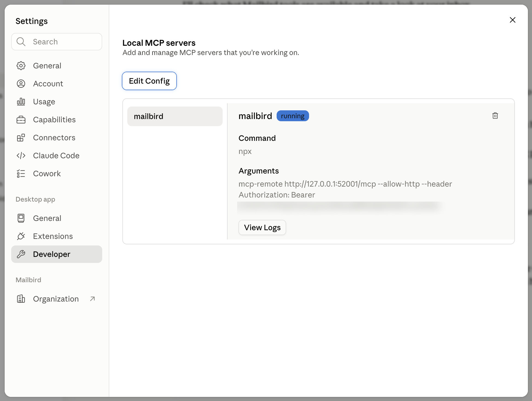The height and width of the screenshot is (401, 532).
Task: Click the Desktop app General device icon
Action: coord(21,218)
